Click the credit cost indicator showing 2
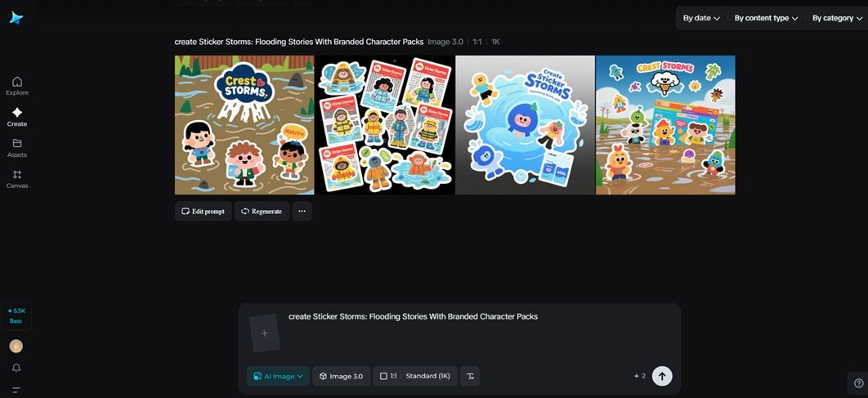The width and height of the screenshot is (868, 398). (x=640, y=376)
